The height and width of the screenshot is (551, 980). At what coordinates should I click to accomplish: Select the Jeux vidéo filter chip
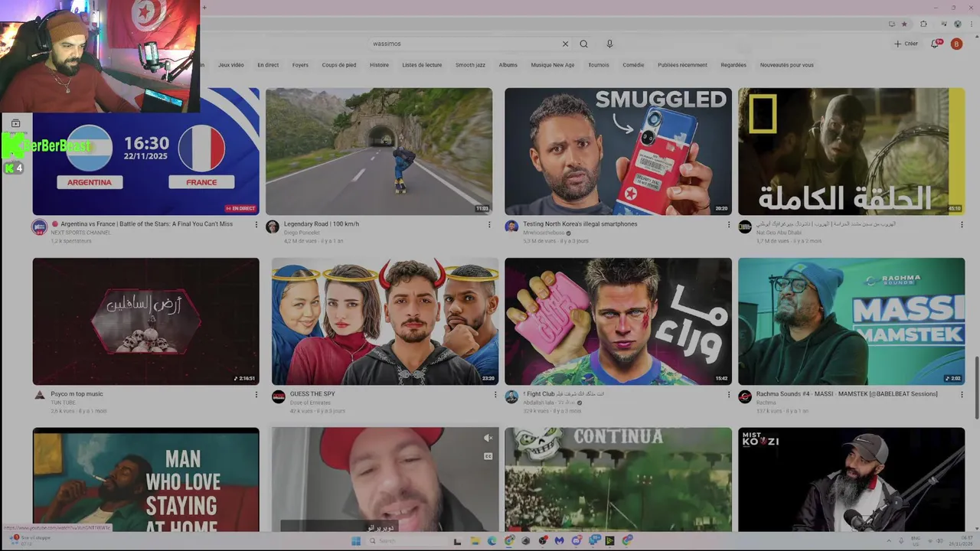[x=230, y=65]
